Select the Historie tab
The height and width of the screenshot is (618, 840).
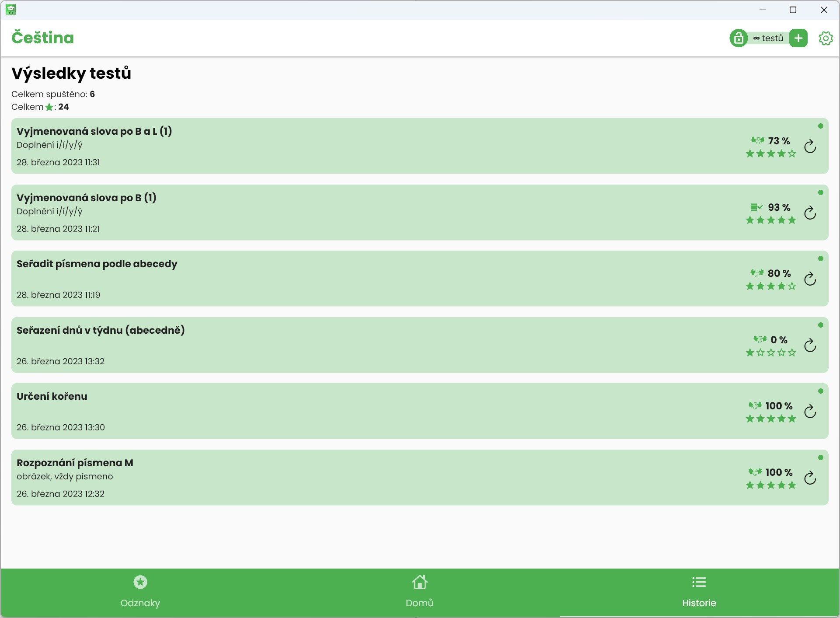pyautogui.click(x=699, y=592)
